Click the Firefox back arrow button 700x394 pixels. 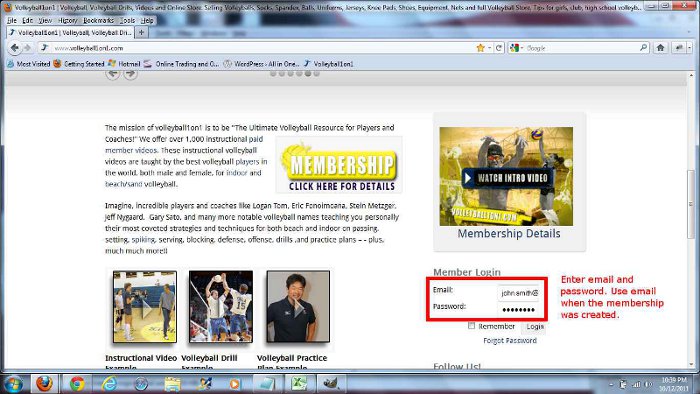pyautogui.click(x=14, y=48)
